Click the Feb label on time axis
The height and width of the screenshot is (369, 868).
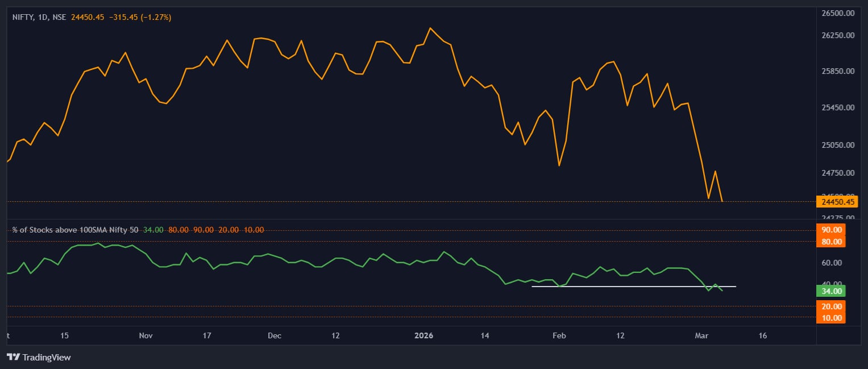(x=560, y=335)
